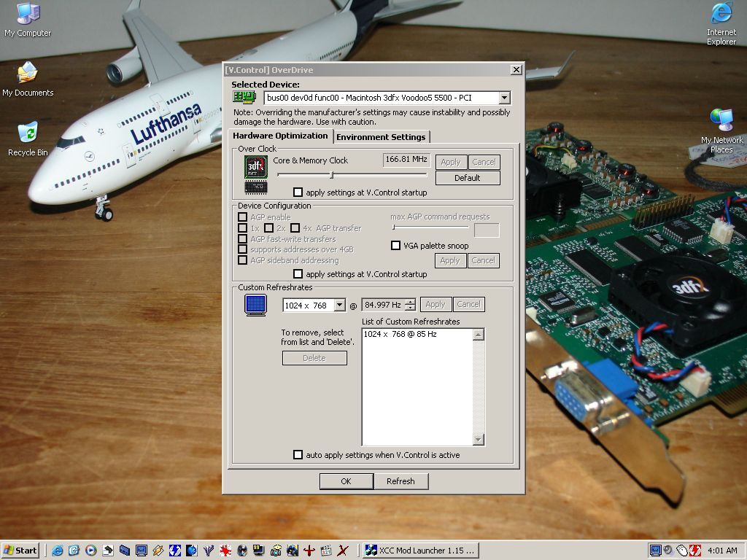Click the Refresh button
The height and width of the screenshot is (560, 747).
(400, 481)
